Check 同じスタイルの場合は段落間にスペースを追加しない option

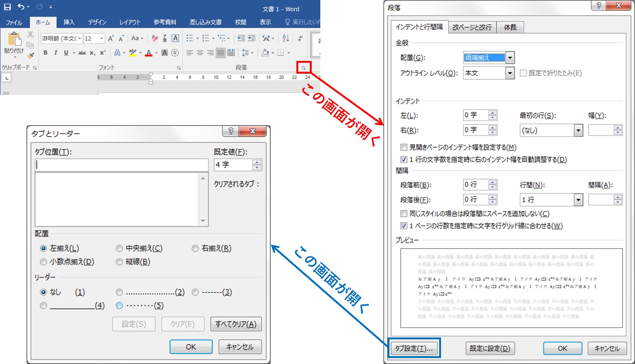coord(404,214)
